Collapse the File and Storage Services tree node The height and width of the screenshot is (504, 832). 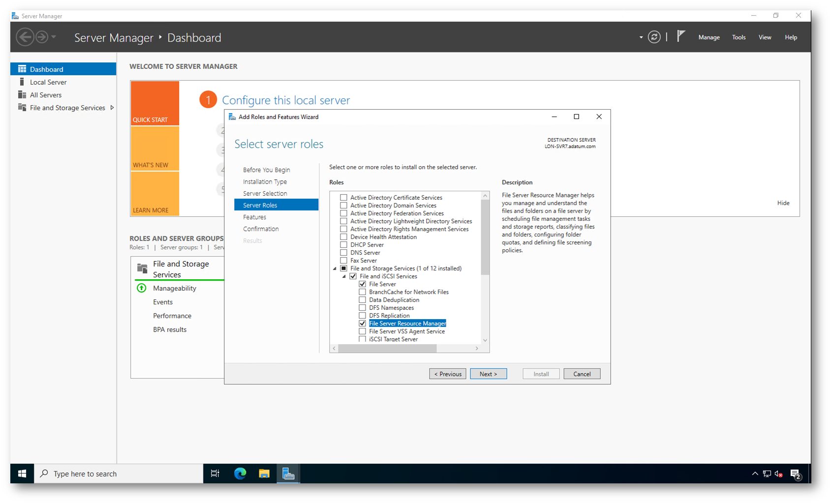335,268
